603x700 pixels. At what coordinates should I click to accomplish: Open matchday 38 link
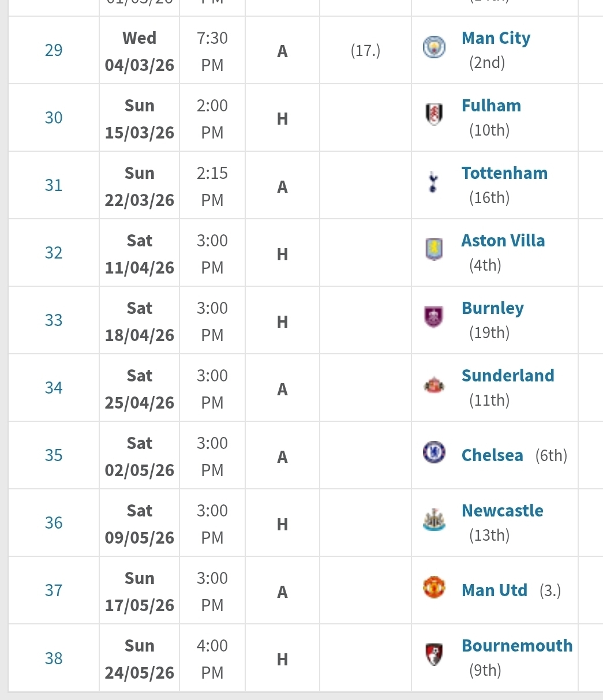pyautogui.click(x=54, y=658)
